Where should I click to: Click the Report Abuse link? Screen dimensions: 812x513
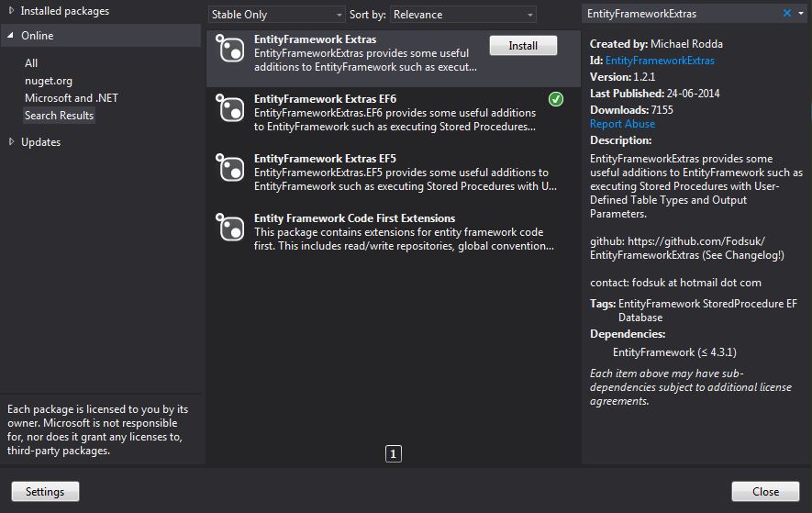622,124
